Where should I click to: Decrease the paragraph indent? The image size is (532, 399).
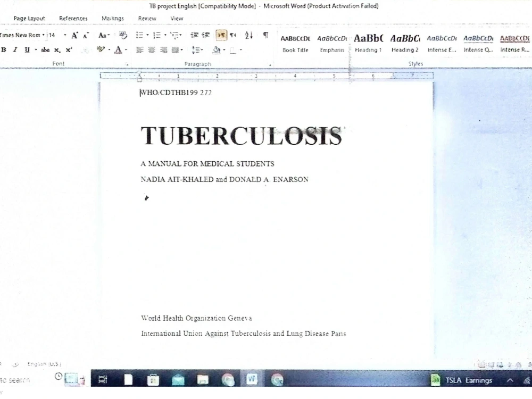point(194,35)
